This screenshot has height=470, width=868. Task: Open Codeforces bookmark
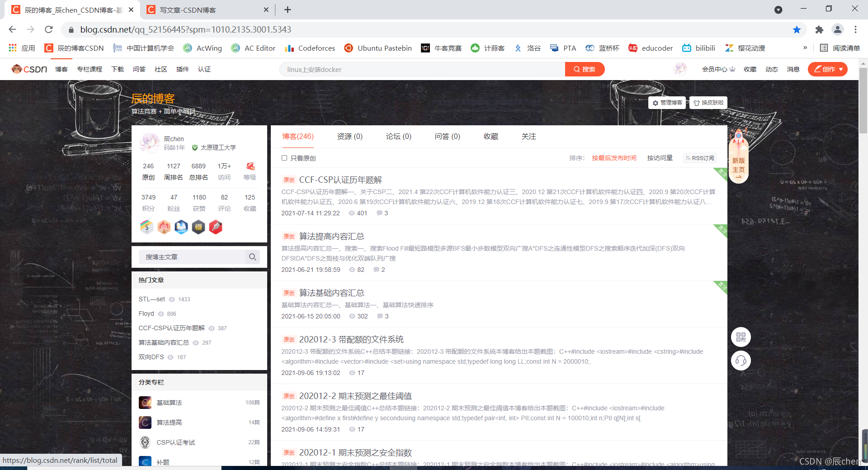click(x=310, y=48)
